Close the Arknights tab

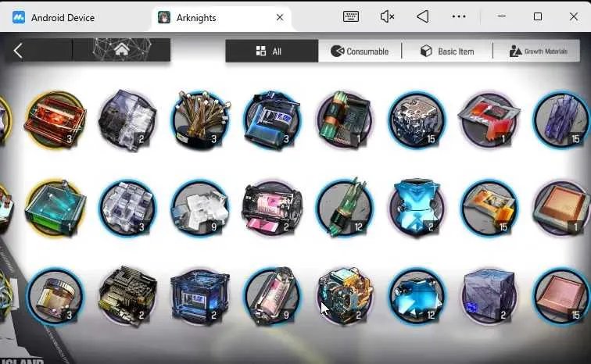click(280, 17)
